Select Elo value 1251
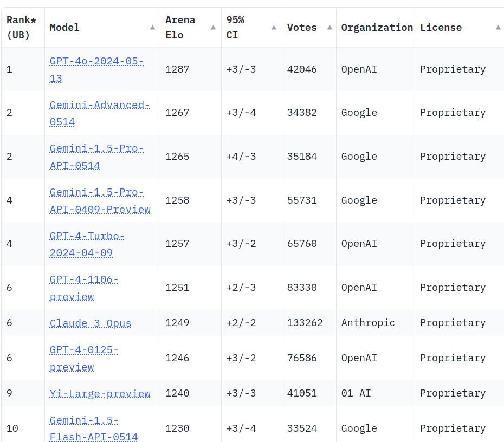 [x=177, y=288]
